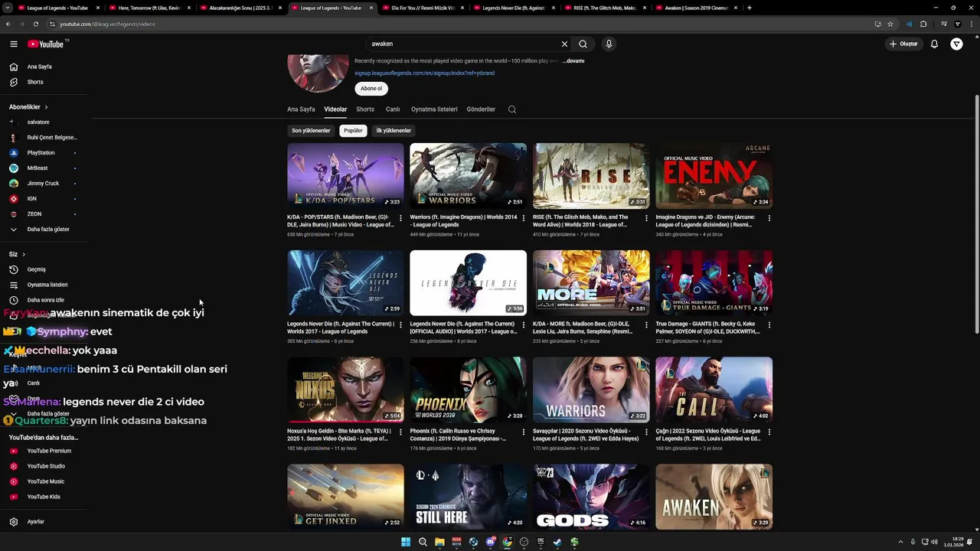Play the True Damage GIANTS thumbnail

coord(714,283)
